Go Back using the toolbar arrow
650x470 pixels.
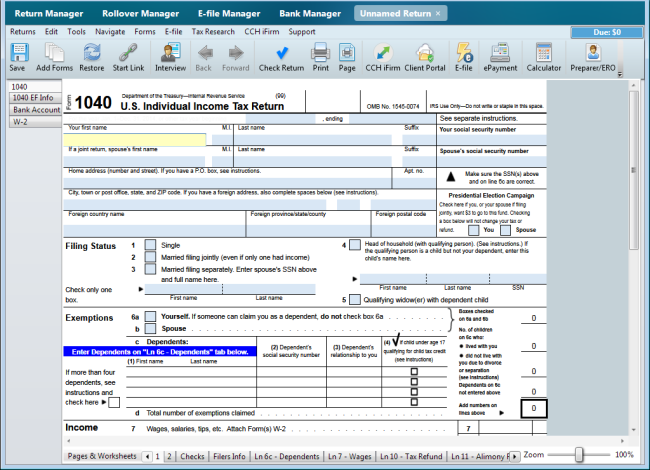[204, 57]
